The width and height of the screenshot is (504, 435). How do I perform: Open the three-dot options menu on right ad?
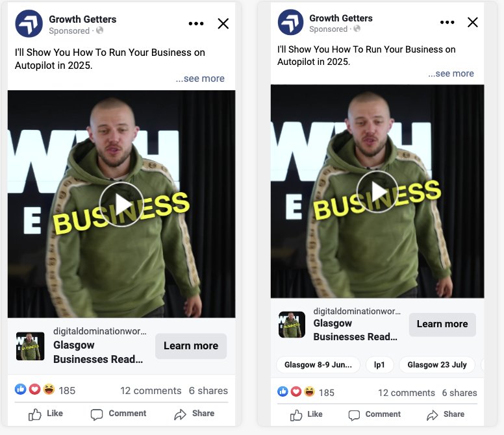pyautogui.click(x=447, y=22)
